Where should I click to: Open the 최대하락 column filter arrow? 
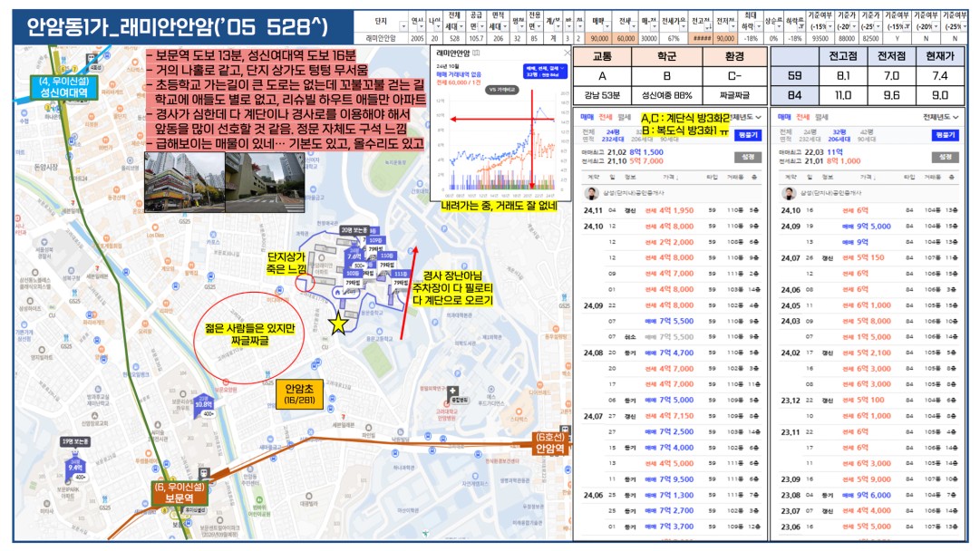[759, 26]
